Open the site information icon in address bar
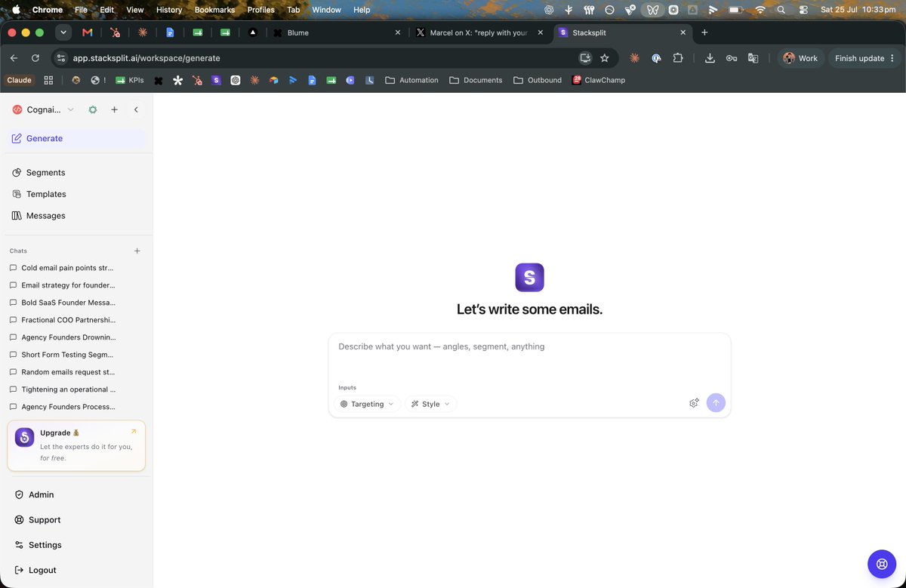Image resolution: width=906 pixels, height=588 pixels. coord(62,58)
